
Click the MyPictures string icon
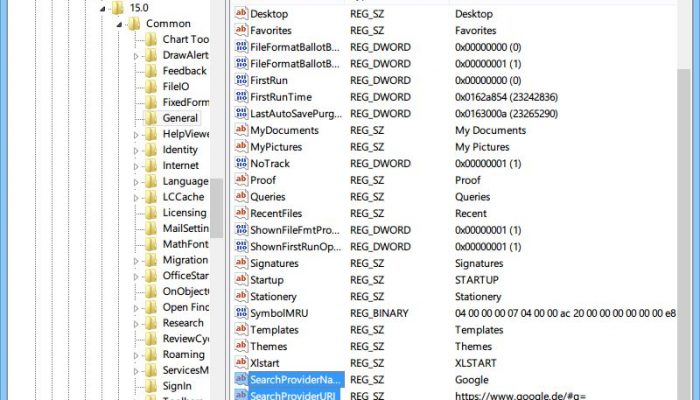click(241, 146)
